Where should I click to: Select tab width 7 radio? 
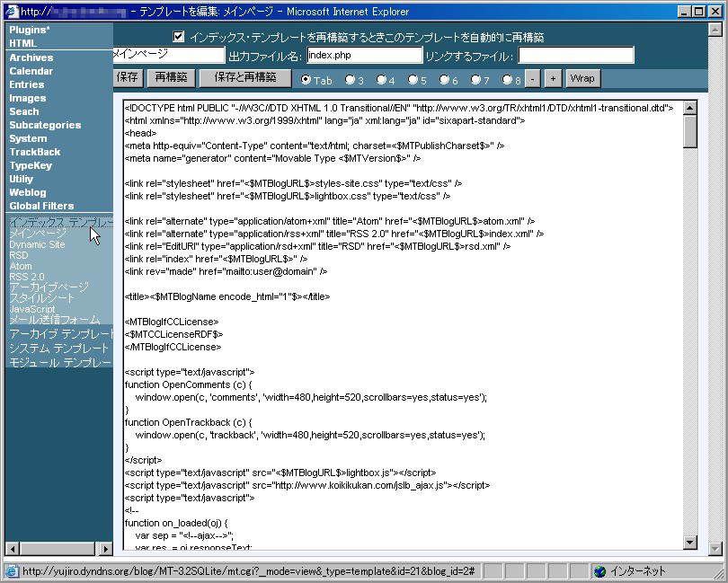(x=475, y=79)
